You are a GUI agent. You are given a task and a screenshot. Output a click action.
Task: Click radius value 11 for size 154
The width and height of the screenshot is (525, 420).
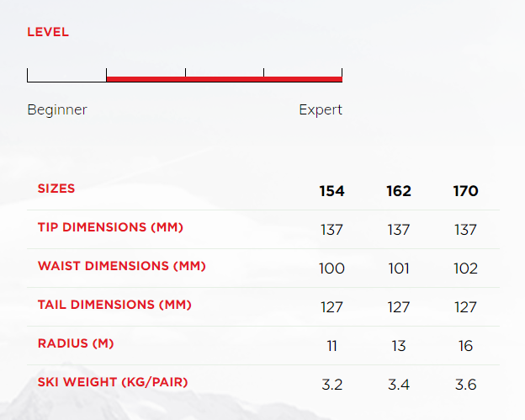pos(331,346)
